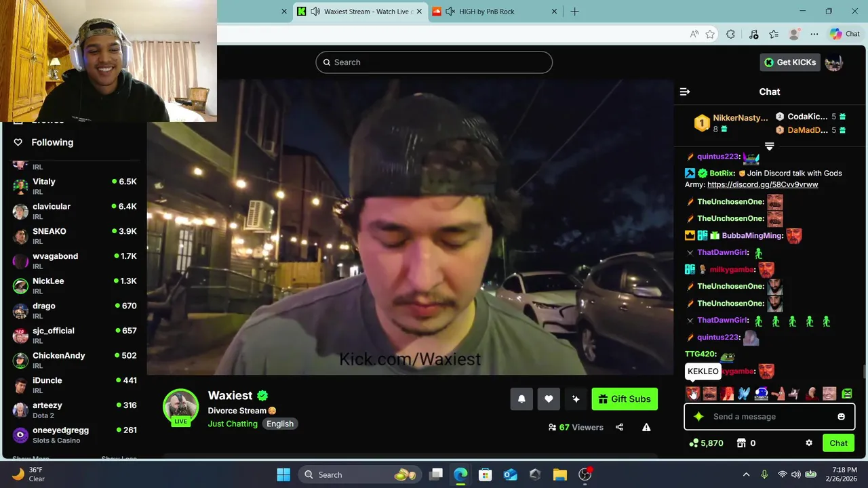The height and width of the screenshot is (488, 868).
Task: Click username BubbaMingMing in chat
Action: [752, 235]
